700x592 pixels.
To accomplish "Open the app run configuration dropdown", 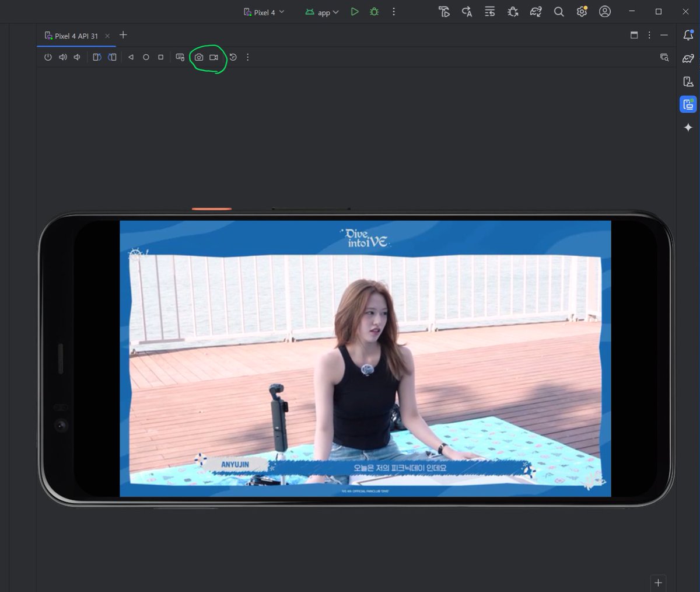I will click(x=322, y=12).
